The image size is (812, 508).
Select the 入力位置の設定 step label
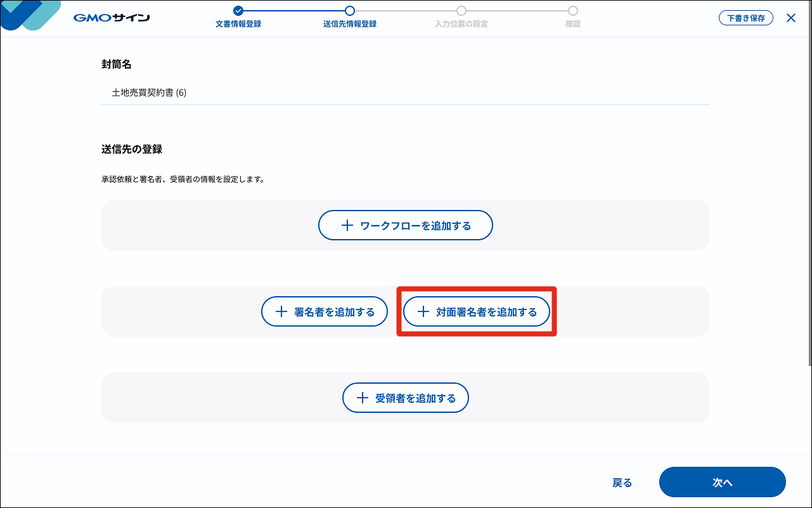(x=461, y=24)
